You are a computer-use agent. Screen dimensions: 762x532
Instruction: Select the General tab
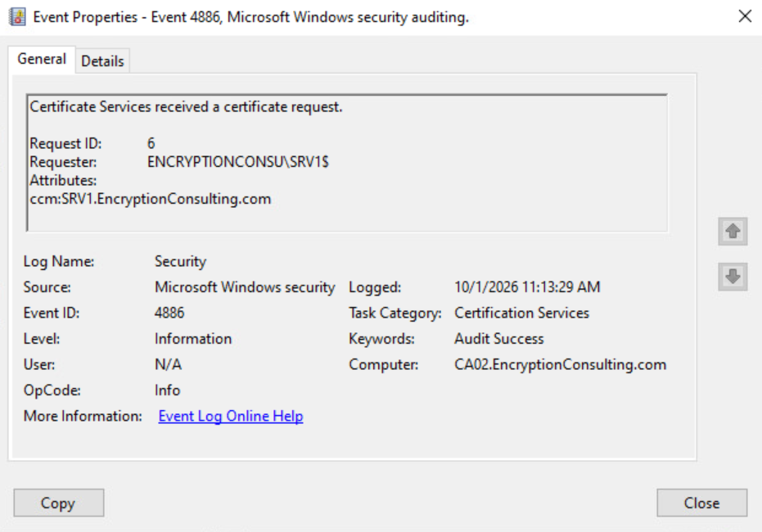[x=42, y=59]
